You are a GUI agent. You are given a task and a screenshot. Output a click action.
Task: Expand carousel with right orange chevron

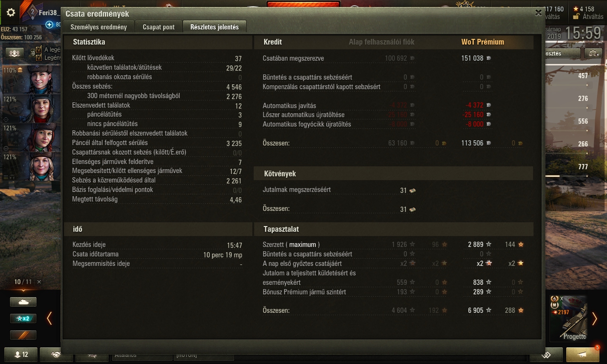point(595,318)
